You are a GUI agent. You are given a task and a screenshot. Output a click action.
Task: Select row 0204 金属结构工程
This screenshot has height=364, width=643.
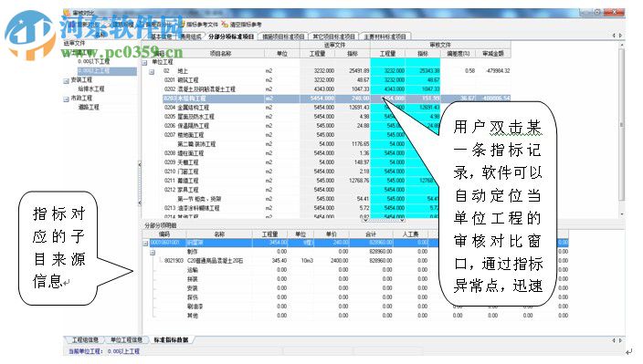point(336,108)
